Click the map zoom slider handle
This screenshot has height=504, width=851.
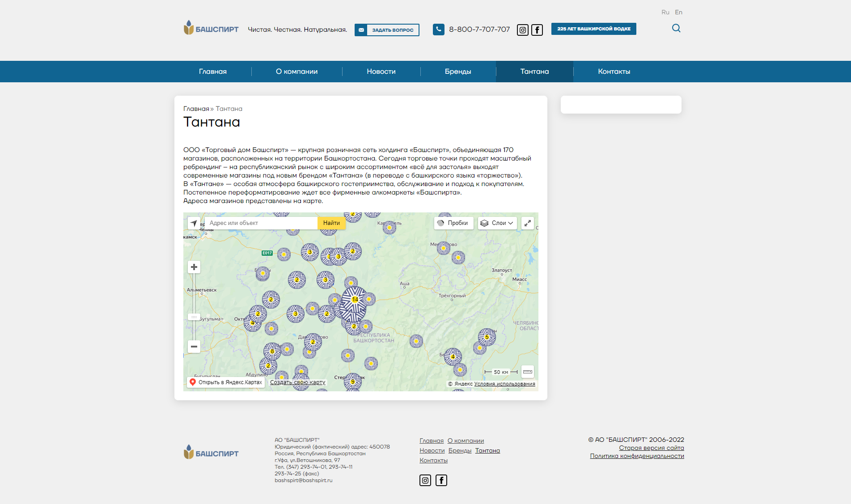(194, 317)
